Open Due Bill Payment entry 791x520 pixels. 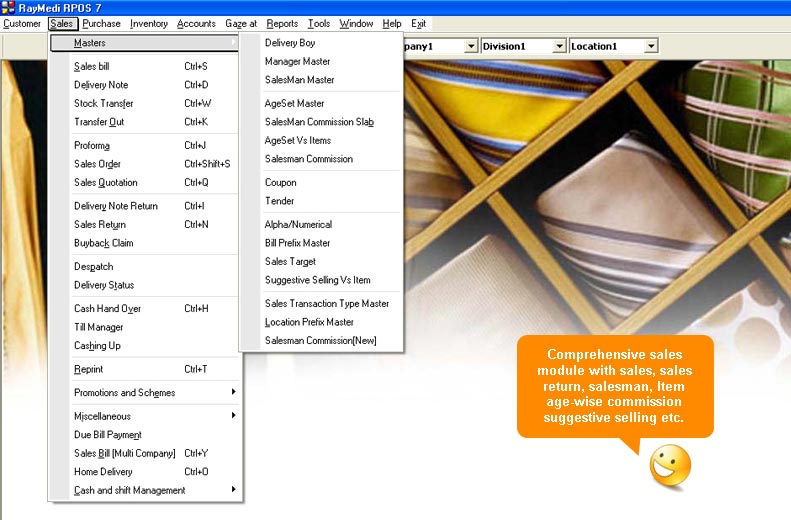145,435
